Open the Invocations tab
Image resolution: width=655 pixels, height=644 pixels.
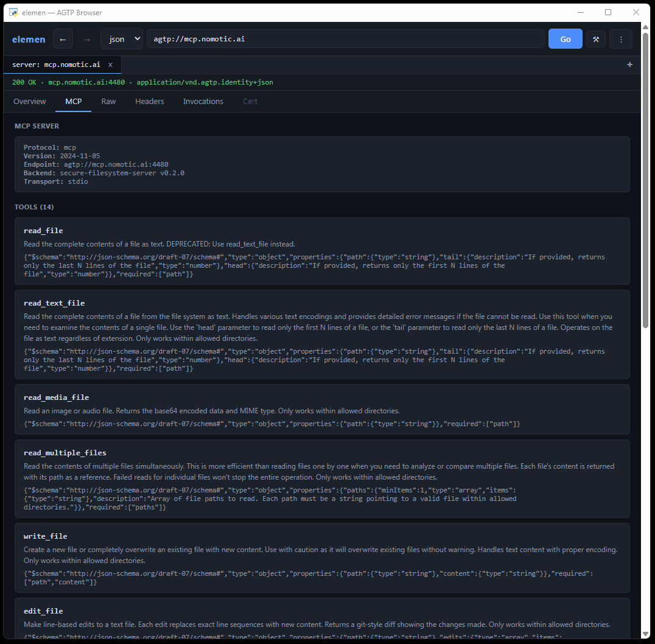click(x=203, y=102)
